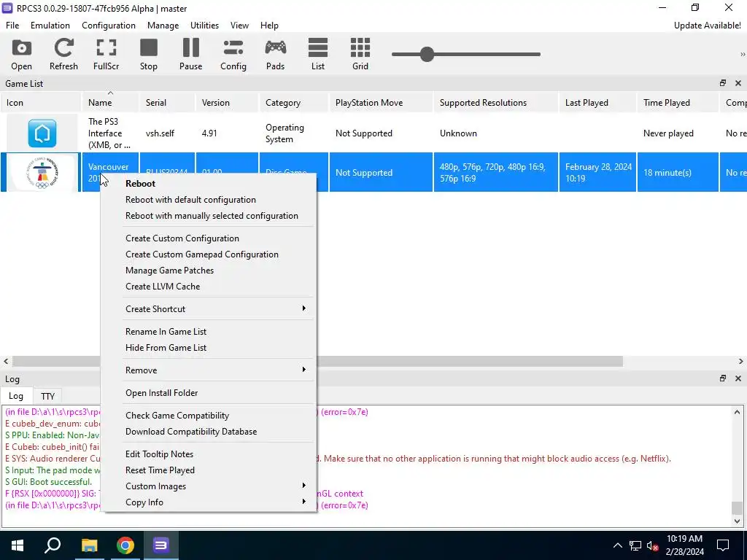Screen dimensions: 747x560
Task: Expand the Create Shortcut submenu
Action: click(x=209, y=308)
